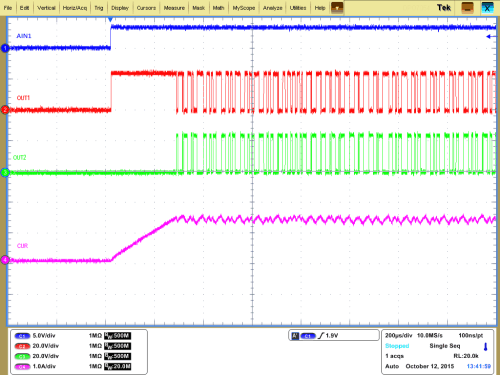Image resolution: width=500 pixels, height=375 pixels.
Task: Click the C1 1MΩ termination readout
Action: tap(95, 336)
